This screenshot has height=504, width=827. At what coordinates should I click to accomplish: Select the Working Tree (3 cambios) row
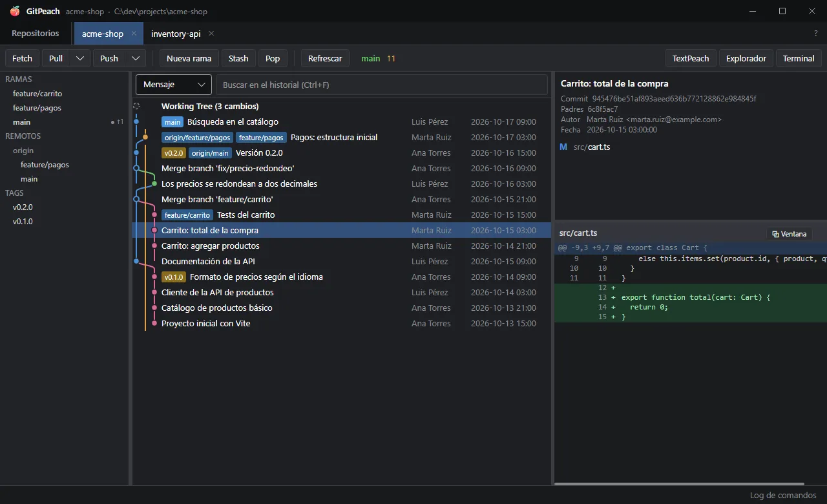click(x=341, y=106)
